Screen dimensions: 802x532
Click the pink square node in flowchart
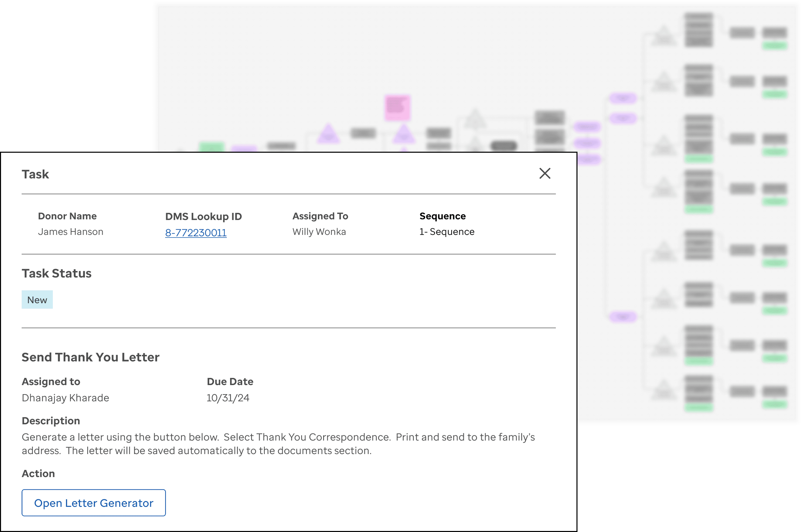398,107
